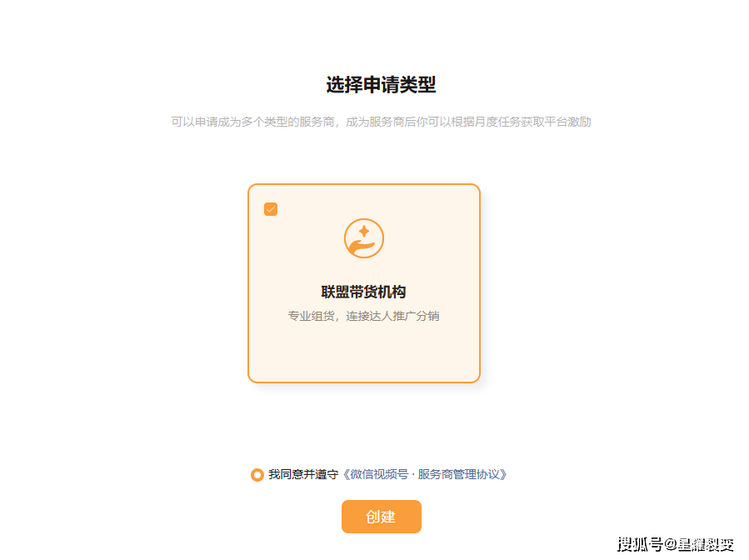Uncheck the orange checkbox on the card
This screenshot has height=560, width=749.
[x=271, y=209]
